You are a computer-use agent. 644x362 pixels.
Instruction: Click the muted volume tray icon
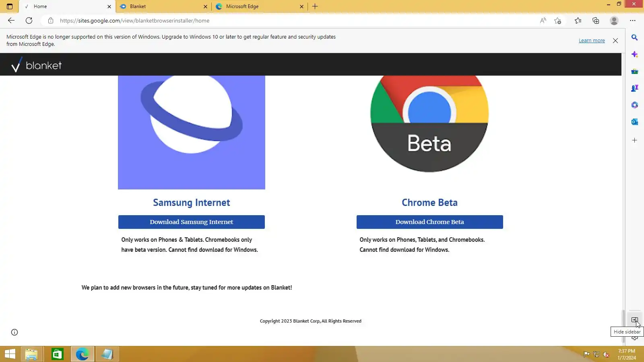(x=606, y=354)
